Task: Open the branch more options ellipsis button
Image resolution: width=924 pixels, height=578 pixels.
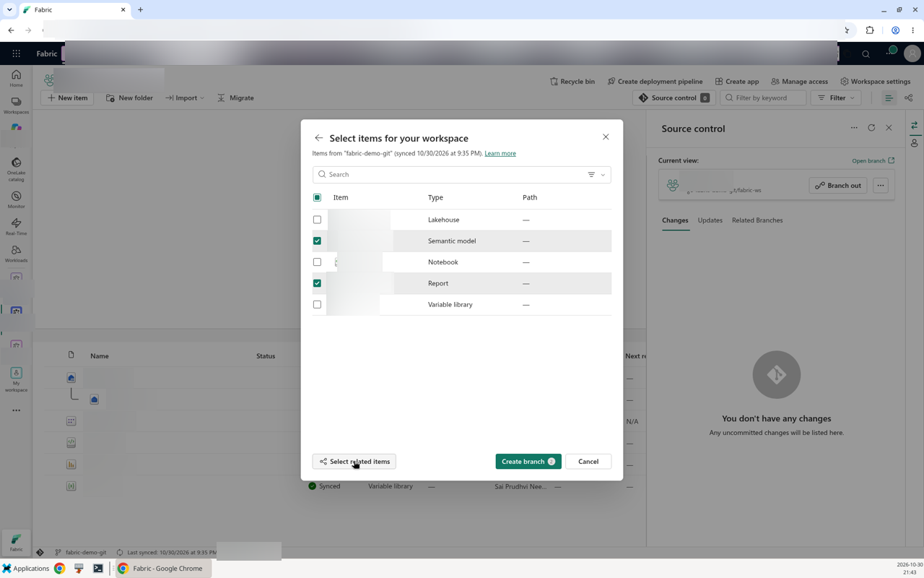Action: click(880, 186)
